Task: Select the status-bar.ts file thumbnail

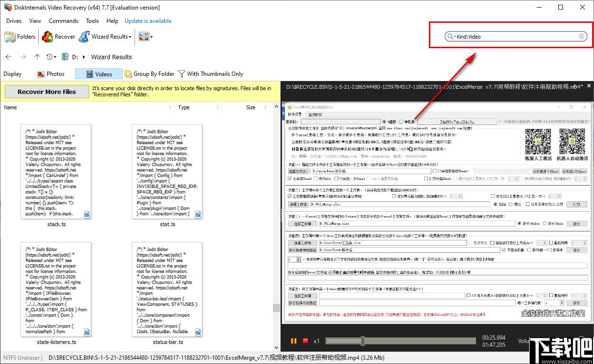Action: pos(167,289)
